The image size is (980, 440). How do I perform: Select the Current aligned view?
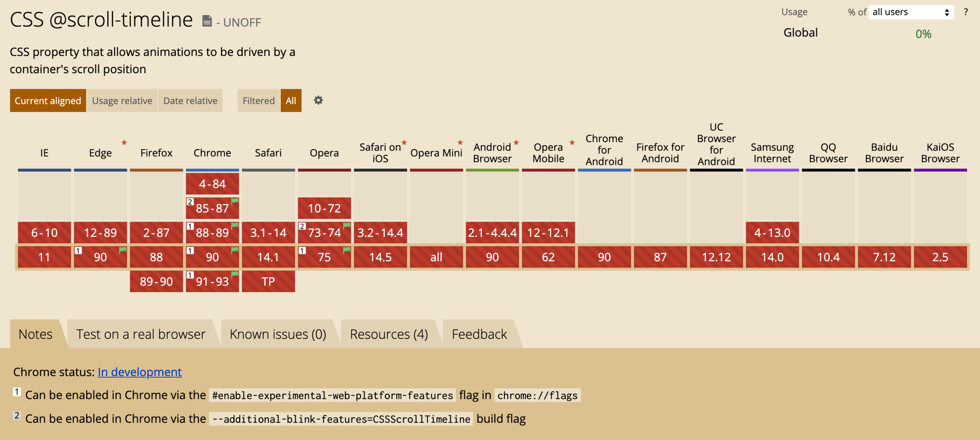coord(48,101)
